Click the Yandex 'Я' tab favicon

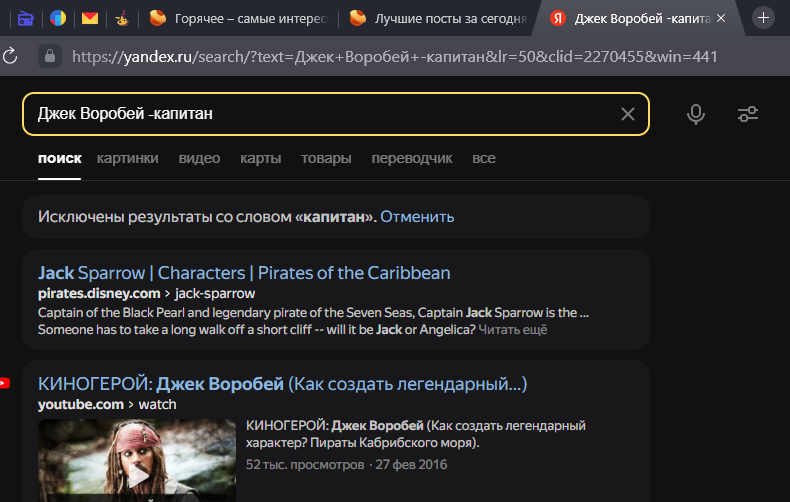pyautogui.click(x=558, y=18)
